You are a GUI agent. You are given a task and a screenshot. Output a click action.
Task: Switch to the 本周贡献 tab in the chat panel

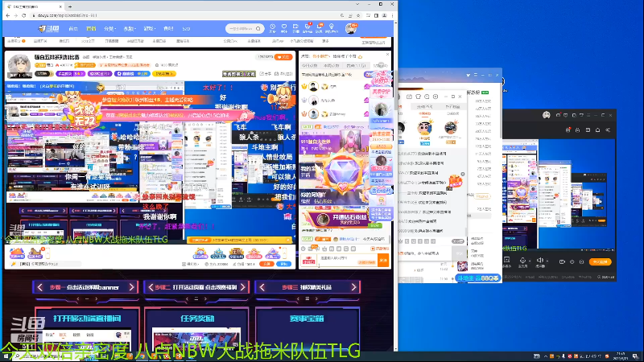click(331, 66)
